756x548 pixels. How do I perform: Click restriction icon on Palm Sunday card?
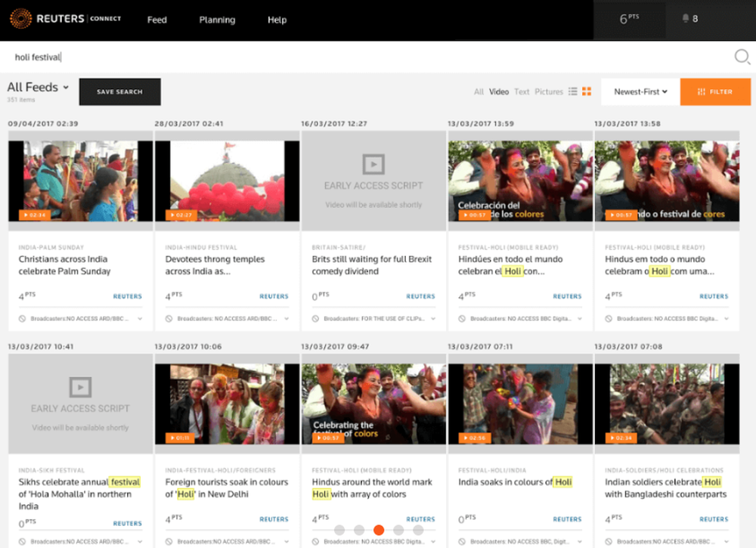pos(22,318)
